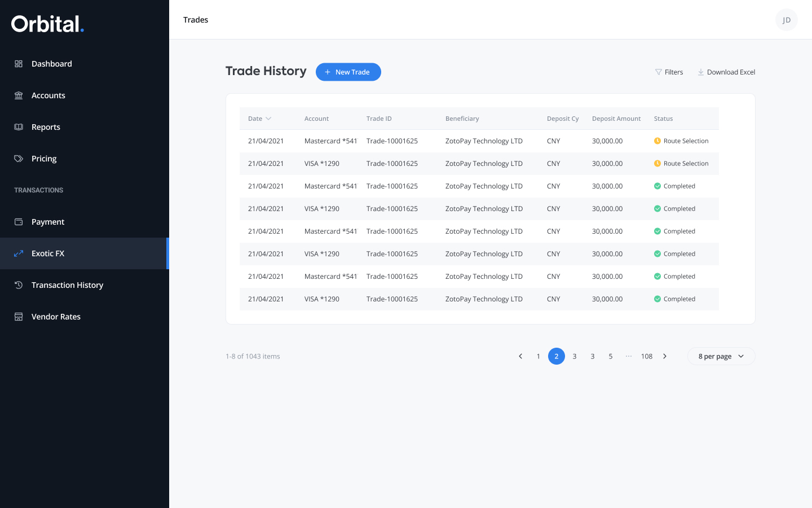812x508 pixels.
Task: Go to previous page with left chevron
Action: [520, 356]
